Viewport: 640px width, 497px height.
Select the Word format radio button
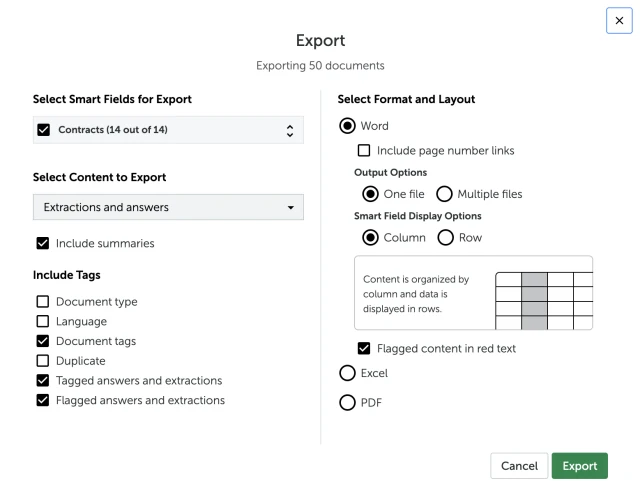click(x=348, y=126)
